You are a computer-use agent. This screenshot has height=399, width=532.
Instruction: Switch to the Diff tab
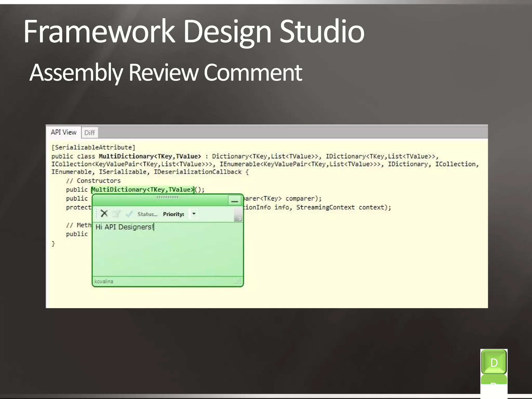[x=89, y=133]
